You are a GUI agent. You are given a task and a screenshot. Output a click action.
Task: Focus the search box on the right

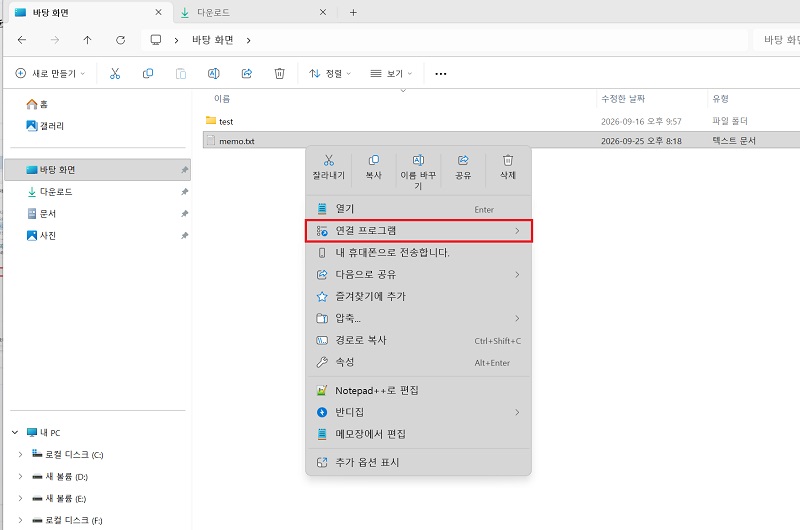pos(777,40)
